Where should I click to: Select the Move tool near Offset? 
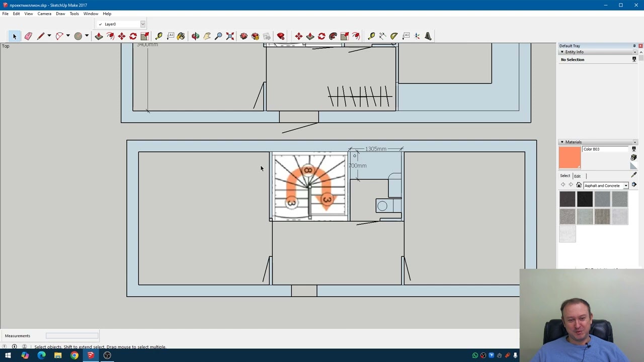[x=122, y=36]
